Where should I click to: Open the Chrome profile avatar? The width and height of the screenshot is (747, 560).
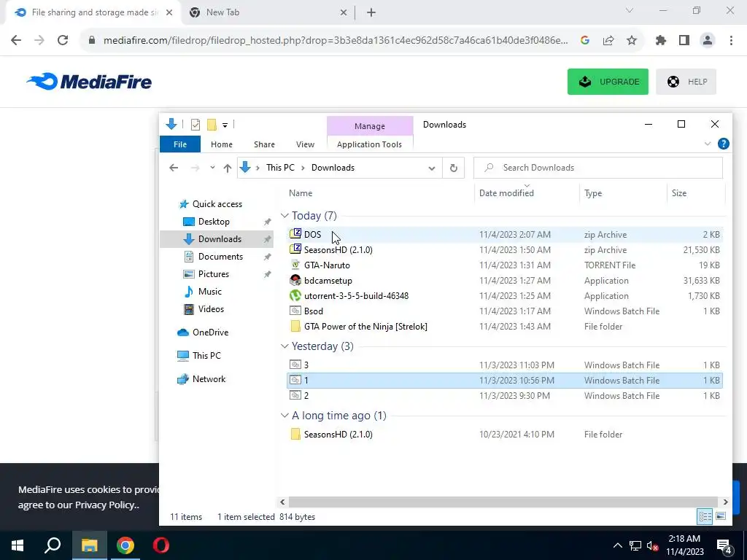[708, 41]
